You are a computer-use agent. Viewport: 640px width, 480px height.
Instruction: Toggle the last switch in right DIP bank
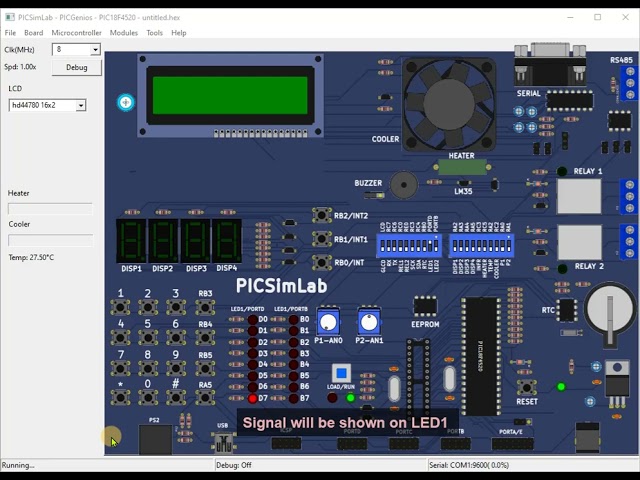508,246
